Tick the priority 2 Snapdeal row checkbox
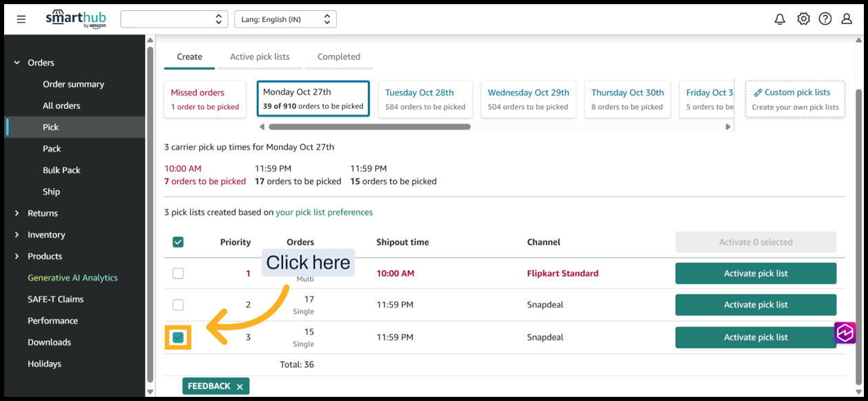This screenshot has height=401, width=868. tap(178, 305)
